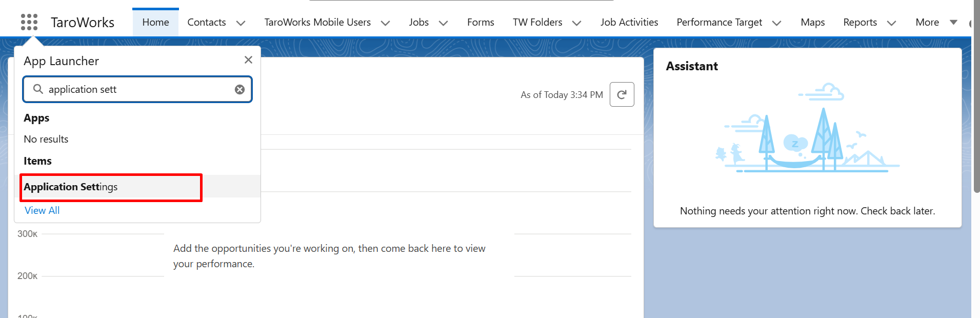Open the Jobs tab
The width and height of the screenshot is (980, 318).
click(418, 22)
